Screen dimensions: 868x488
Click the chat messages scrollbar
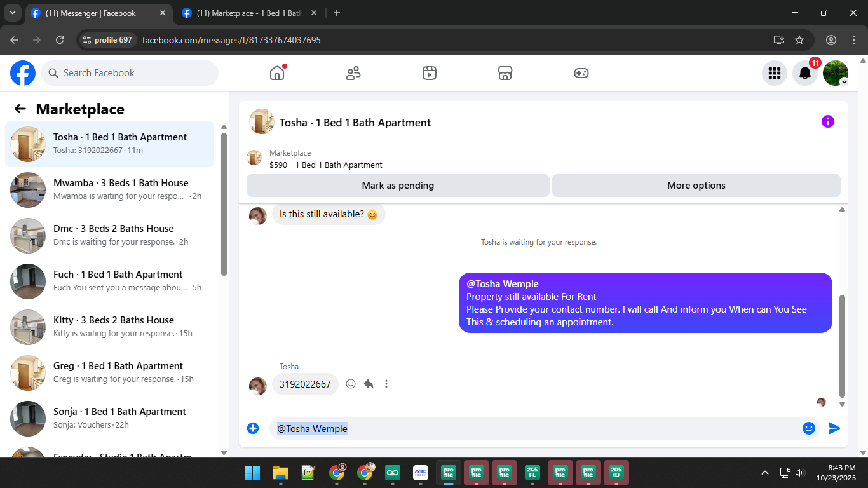coord(842,346)
